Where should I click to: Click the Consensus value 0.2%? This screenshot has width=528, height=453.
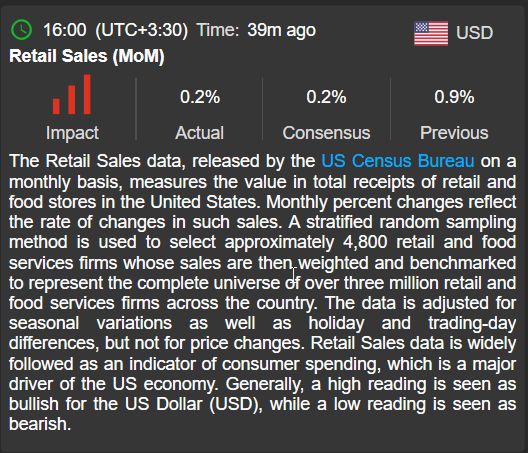[x=326, y=97]
